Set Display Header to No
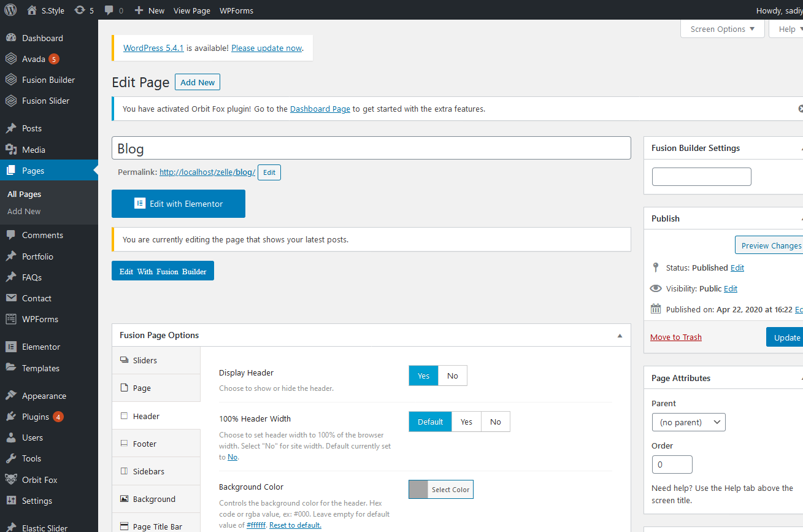 point(453,376)
